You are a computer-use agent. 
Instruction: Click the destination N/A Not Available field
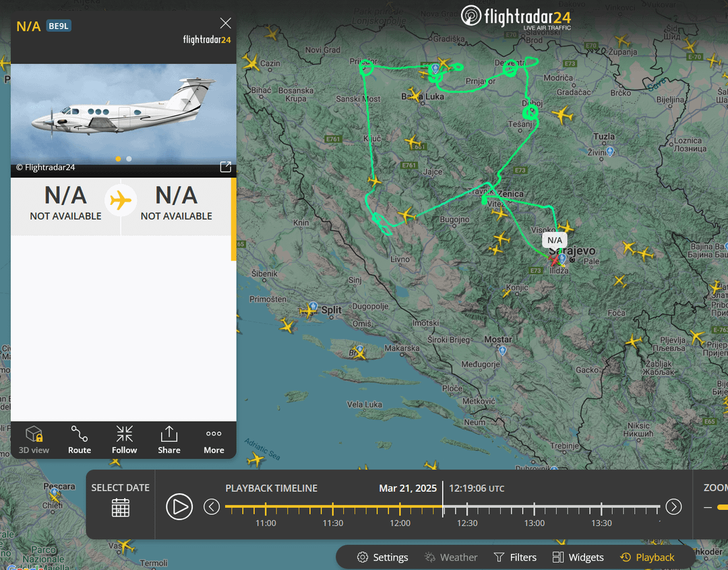pyautogui.click(x=177, y=203)
